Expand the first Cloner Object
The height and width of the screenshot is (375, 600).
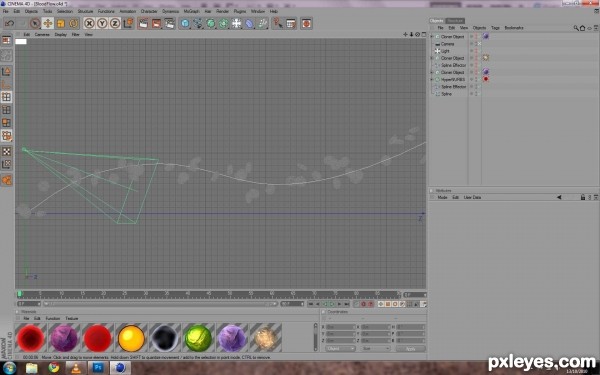coord(432,37)
